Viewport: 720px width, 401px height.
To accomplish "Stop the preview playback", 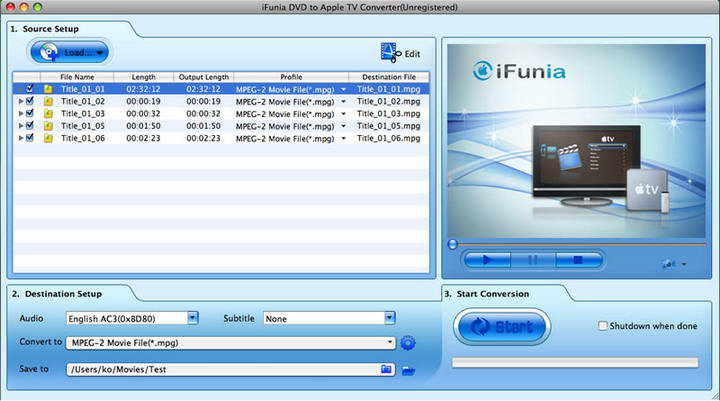I will (x=576, y=259).
